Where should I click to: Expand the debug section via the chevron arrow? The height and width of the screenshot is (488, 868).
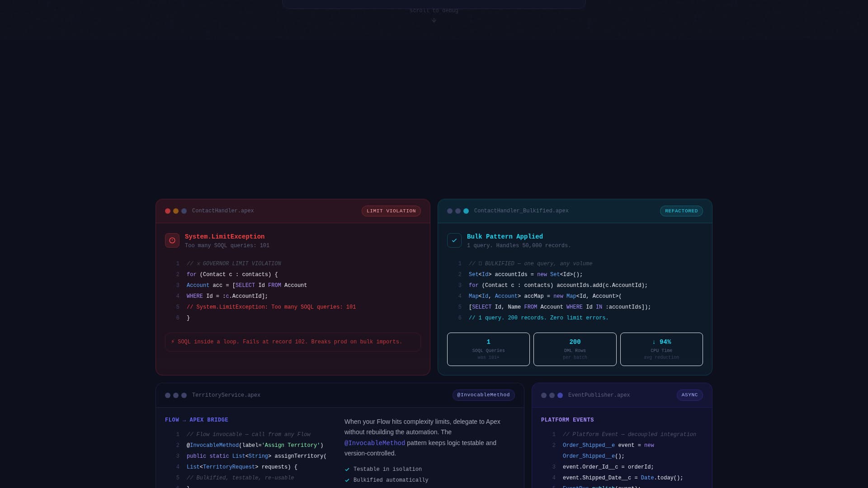click(x=434, y=20)
